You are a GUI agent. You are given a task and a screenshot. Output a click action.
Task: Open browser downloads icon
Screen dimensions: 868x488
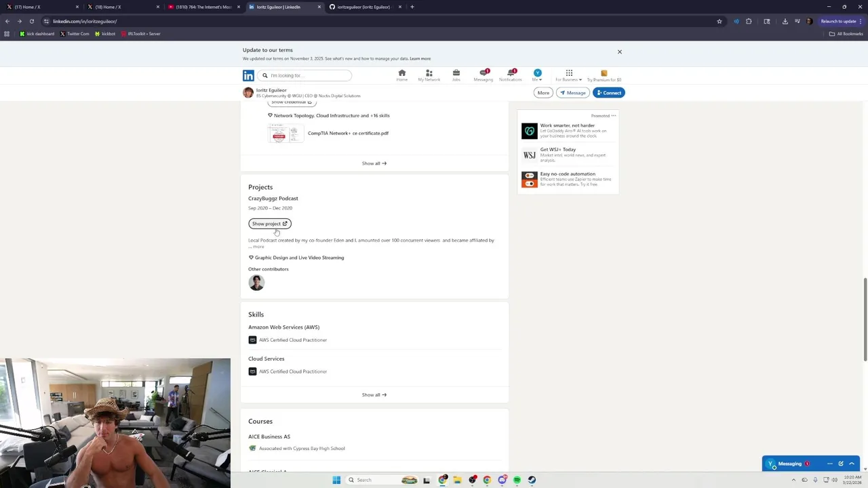[785, 21]
